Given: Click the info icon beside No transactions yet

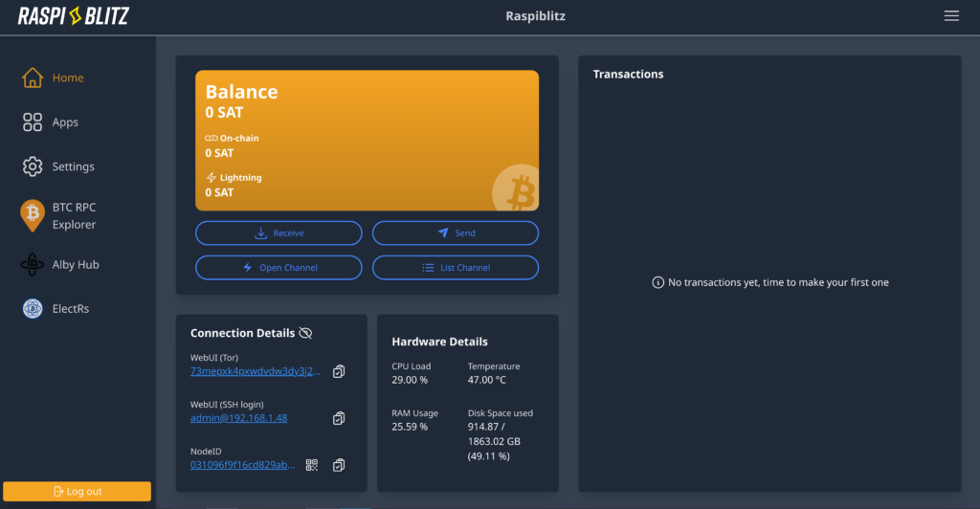Looking at the screenshot, I should click(658, 282).
